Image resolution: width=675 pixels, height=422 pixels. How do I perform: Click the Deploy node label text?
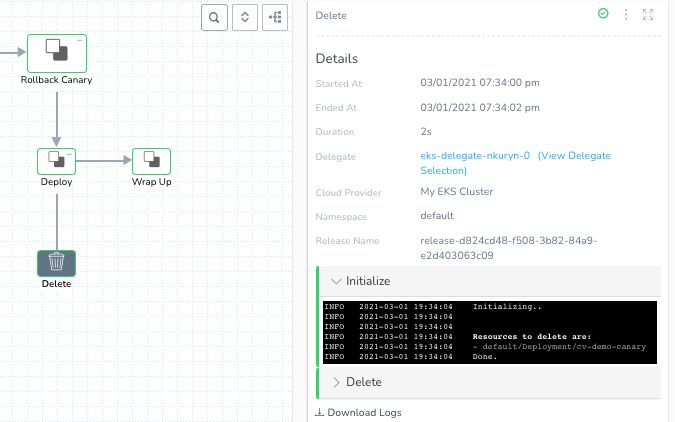click(x=56, y=182)
